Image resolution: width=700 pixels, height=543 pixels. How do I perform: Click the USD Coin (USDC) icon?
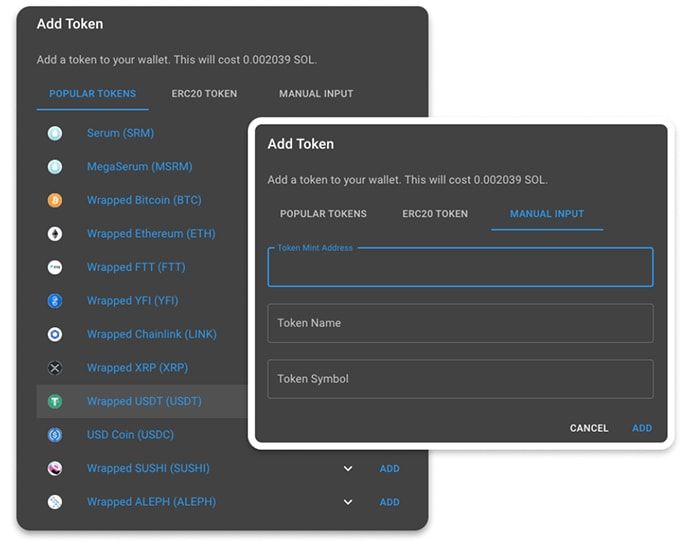(x=55, y=435)
